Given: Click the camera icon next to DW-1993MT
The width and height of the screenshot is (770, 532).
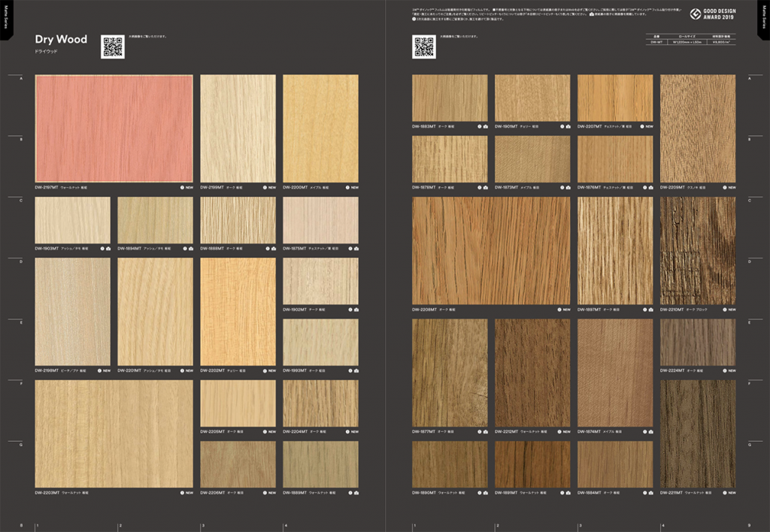Looking at the screenshot, I should (x=356, y=370).
